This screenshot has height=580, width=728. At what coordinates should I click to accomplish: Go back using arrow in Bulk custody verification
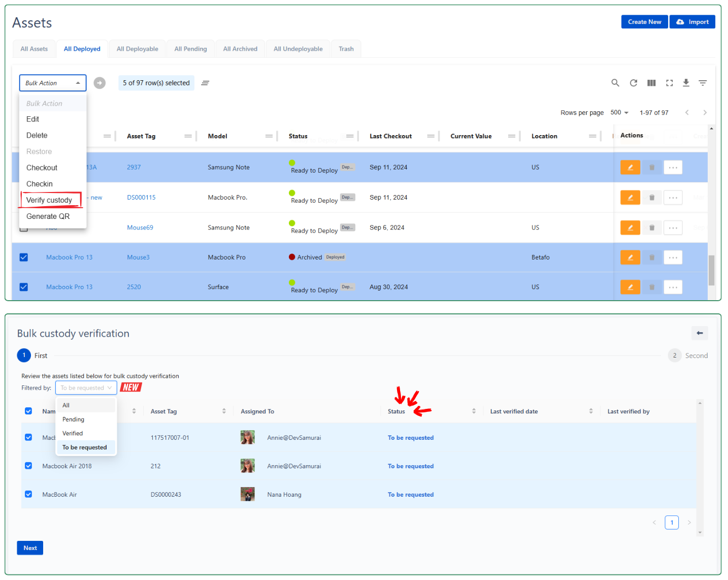[x=700, y=333]
